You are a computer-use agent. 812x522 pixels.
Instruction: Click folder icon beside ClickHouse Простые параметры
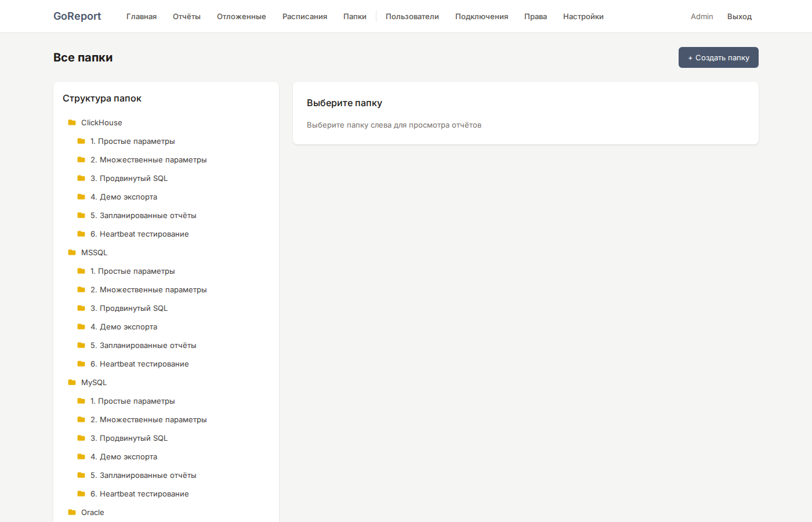[81, 141]
